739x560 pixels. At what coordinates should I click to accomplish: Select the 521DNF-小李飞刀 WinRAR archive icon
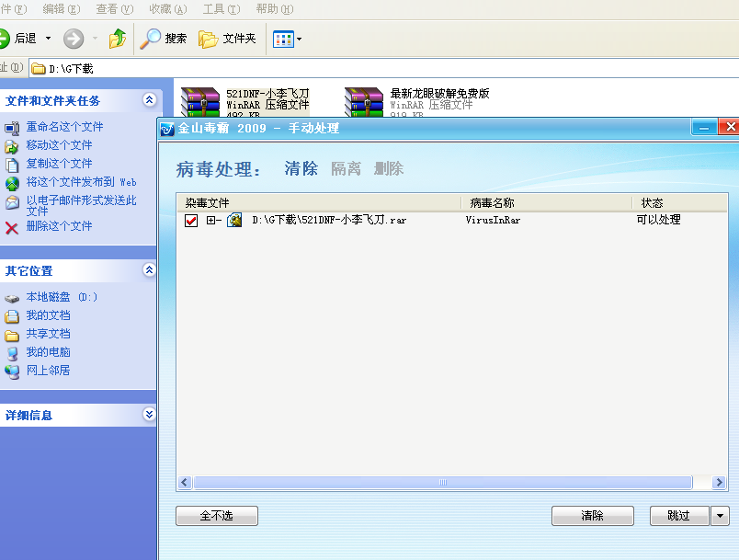pos(200,102)
